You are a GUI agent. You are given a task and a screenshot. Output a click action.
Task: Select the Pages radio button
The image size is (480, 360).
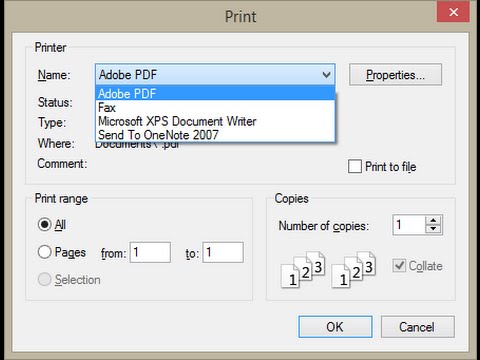[44, 252]
